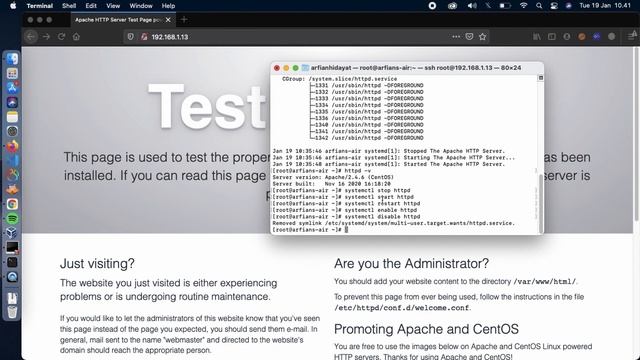The image size is (640, 360).
Task: Go to the Firefox home page
Action: click(76, 37)
